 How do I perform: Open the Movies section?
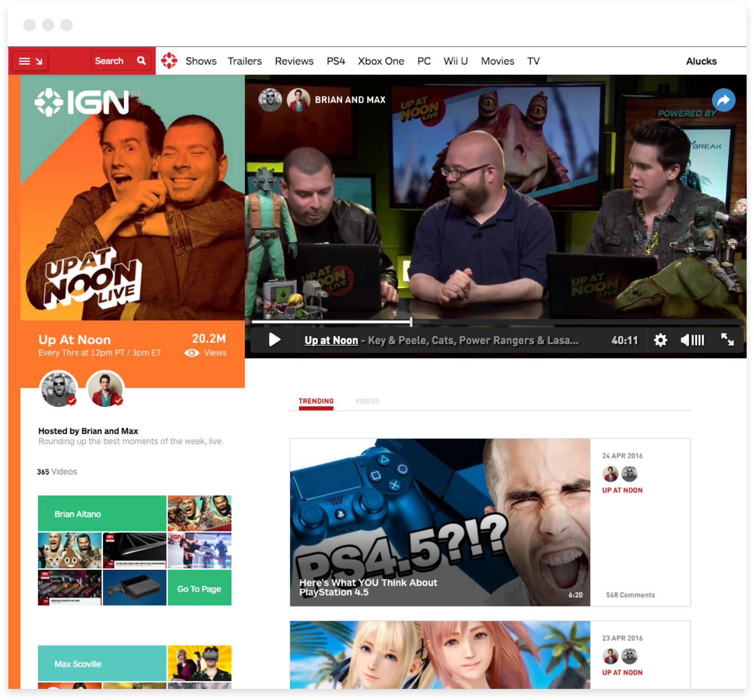[498, 61]
